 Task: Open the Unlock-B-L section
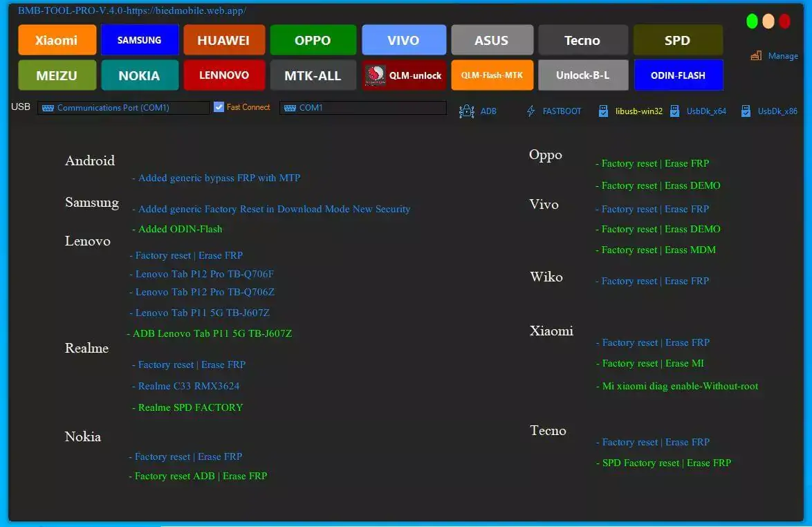[582, 75]
